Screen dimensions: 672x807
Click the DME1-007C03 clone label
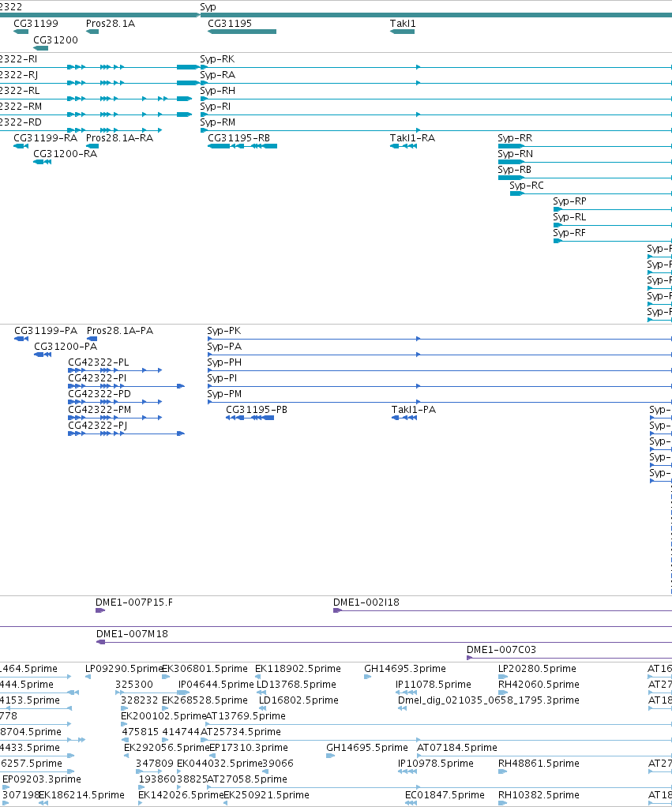[501, 650]
